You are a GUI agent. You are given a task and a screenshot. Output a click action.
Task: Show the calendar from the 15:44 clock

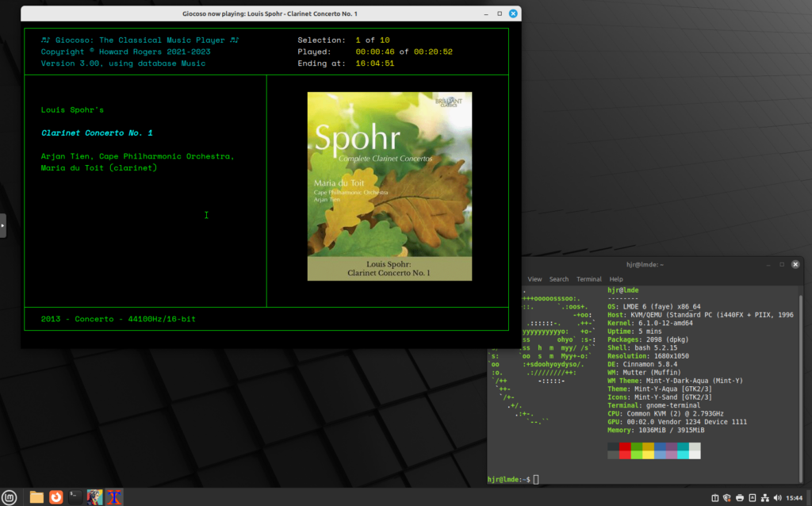(795, 498)
